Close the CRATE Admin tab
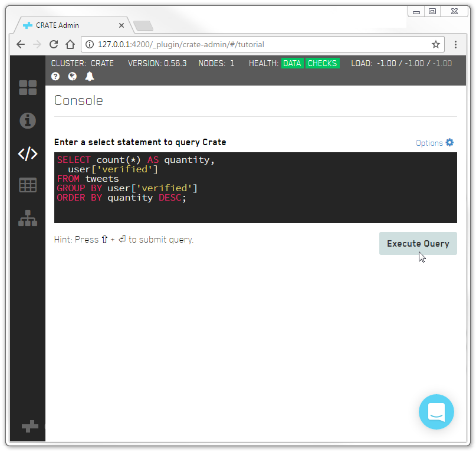Image resolution: width=476 pixels, height=452 pixels. pyautogui.click(x=122, y=25)
